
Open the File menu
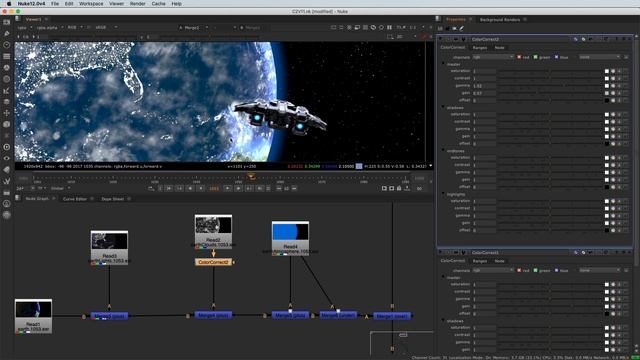pyautogui.click(x=55, y=4)
